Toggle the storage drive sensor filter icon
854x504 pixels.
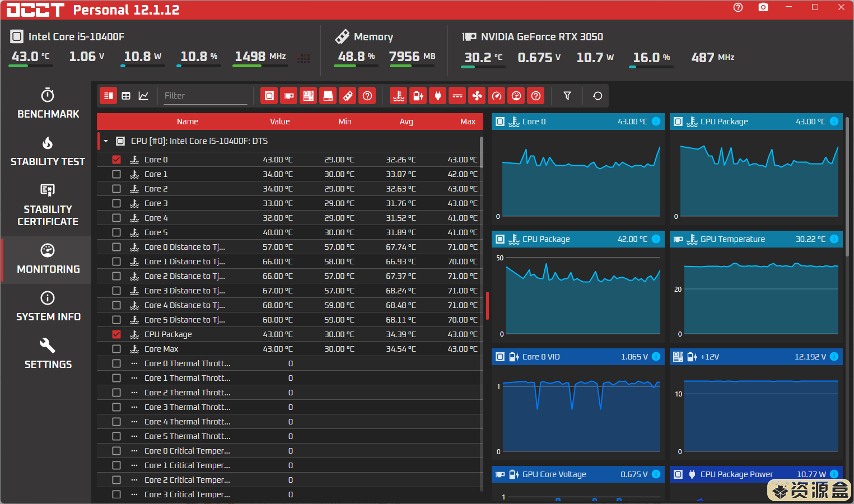(328, 96)
